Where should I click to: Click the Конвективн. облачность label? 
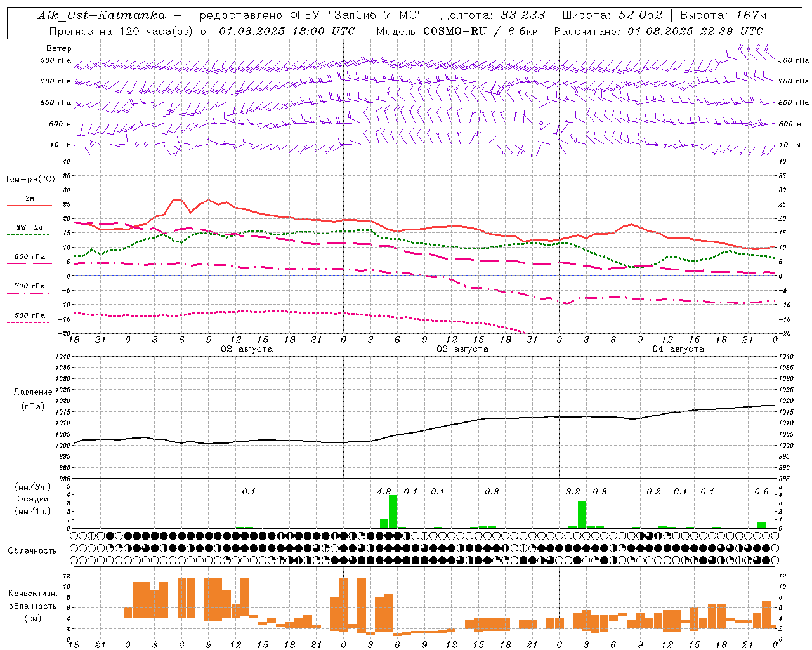point(32,600)
